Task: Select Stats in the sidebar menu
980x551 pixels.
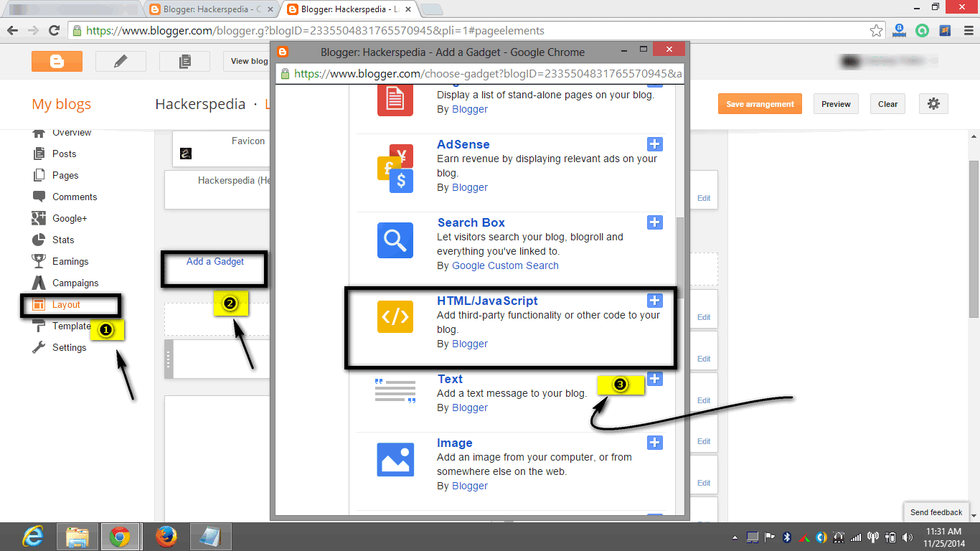Action: click(x=63, y=240)
